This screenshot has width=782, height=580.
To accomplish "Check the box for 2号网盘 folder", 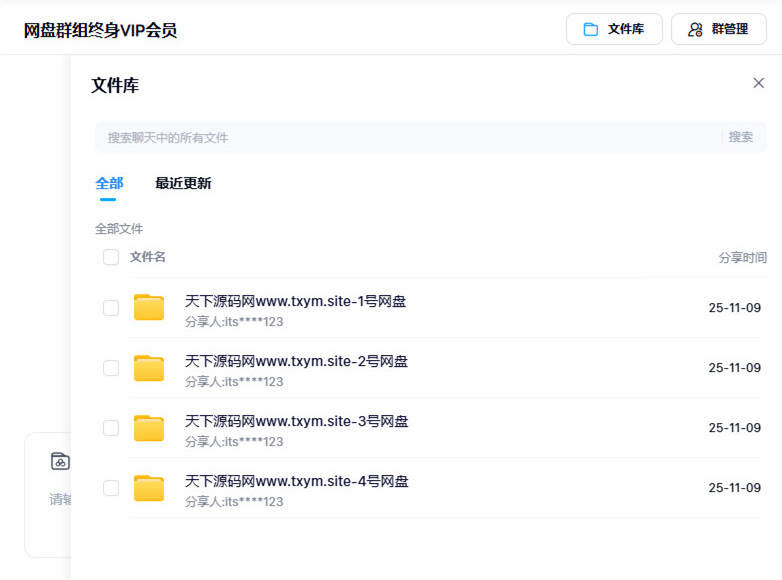I will tap(111, 368).
